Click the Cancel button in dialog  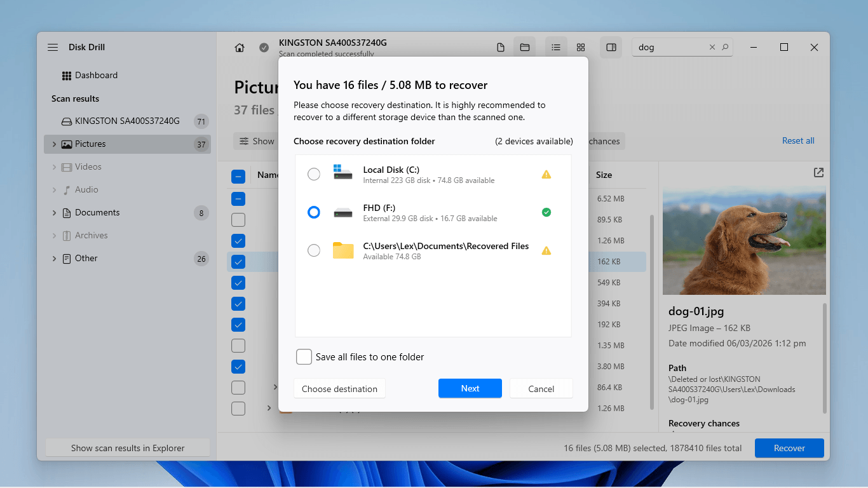pyautogui.click(x=541, y=388)
